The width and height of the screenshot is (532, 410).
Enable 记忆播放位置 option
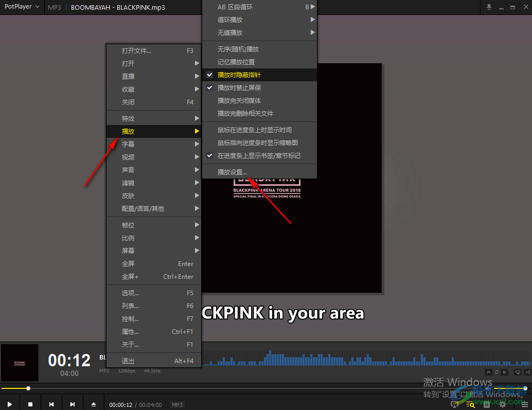coord(259,62)
